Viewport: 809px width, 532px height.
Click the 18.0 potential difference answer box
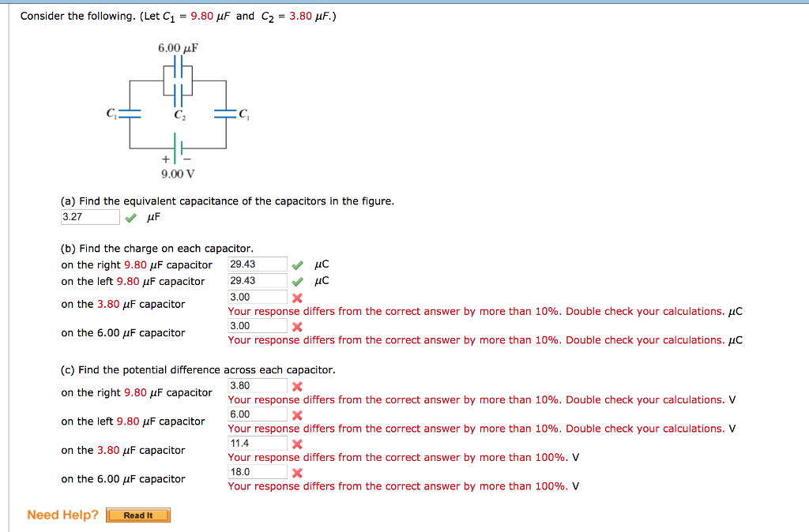tap(257, 472)
